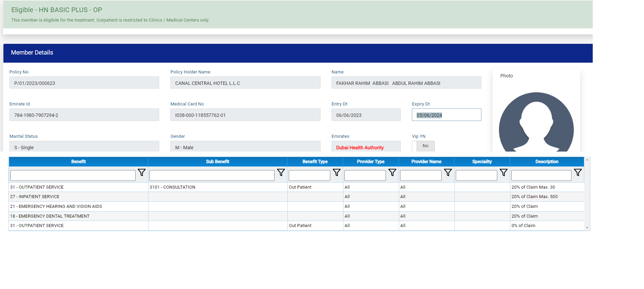
Task: Click the Provider Type filter funnel icon
Action: pos(392,172)
